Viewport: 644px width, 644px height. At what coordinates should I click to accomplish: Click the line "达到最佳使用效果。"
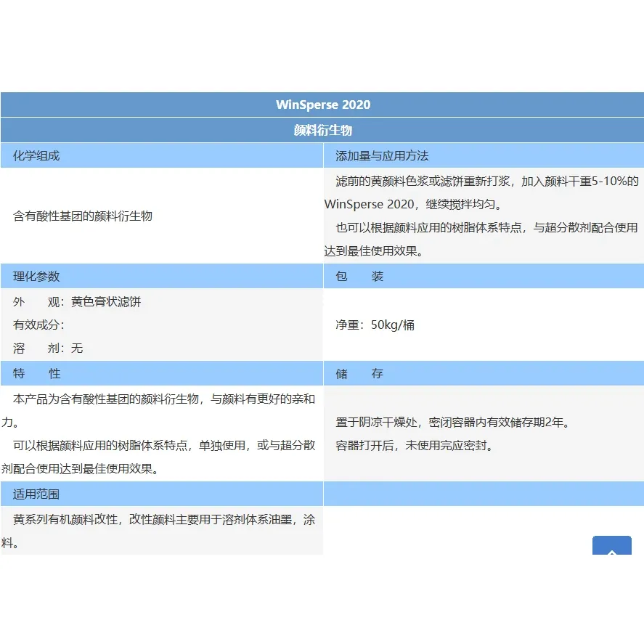[374, 251]
